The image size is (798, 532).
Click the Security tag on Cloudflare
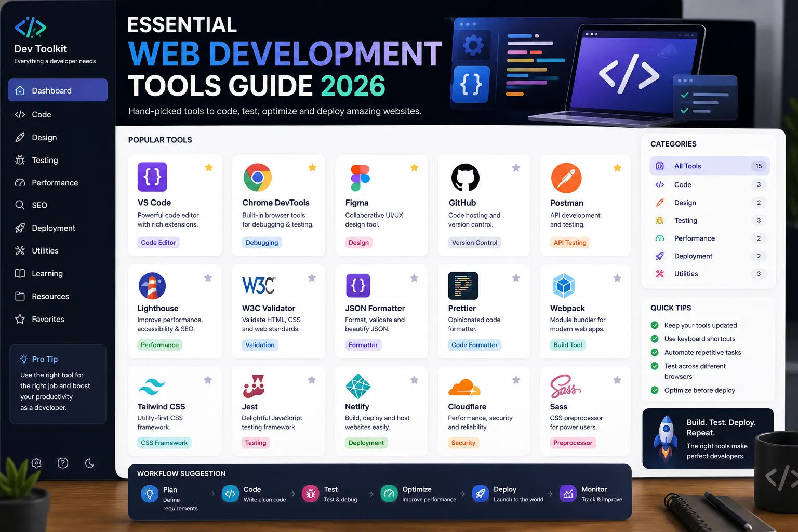(x=463, y=443)
